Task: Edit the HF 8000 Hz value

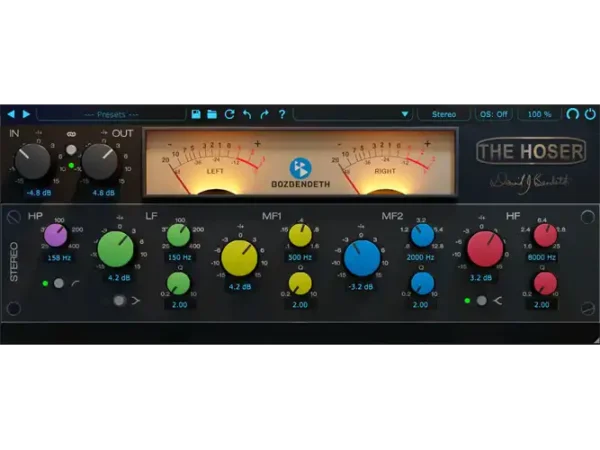Action: [x=541, y=257]
